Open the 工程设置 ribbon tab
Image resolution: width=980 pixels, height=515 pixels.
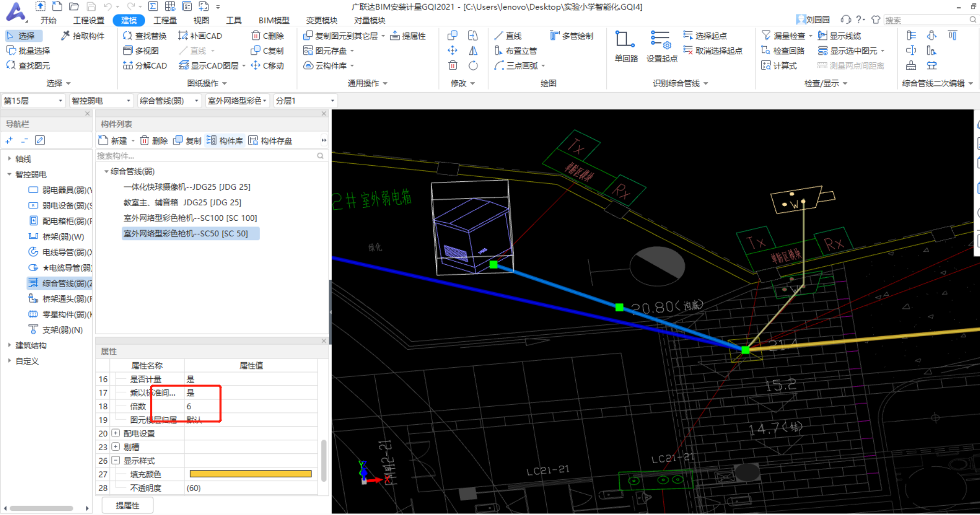click(89, 20)
